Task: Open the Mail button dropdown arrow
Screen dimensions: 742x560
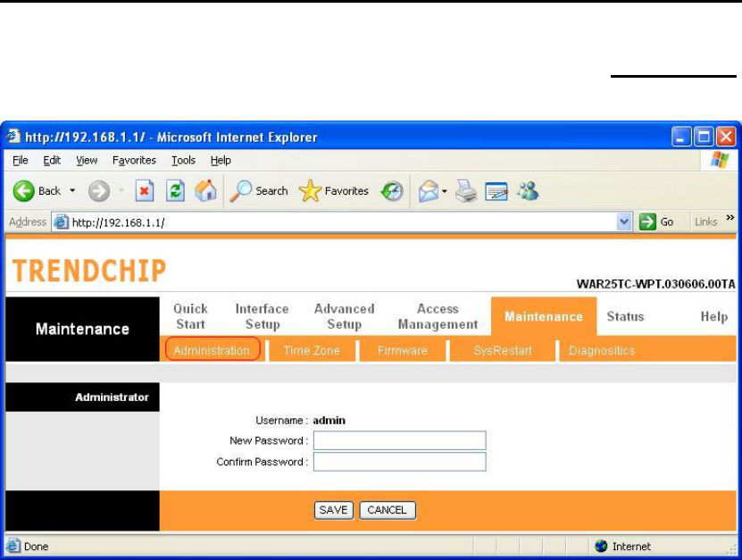Action: pyautogui.click(x=445, y=191)
